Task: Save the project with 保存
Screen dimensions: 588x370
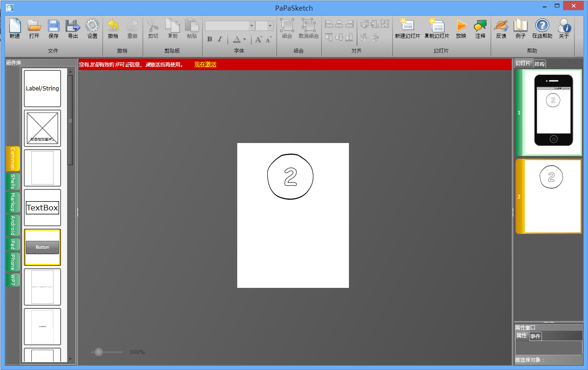Action: point(54,29)
